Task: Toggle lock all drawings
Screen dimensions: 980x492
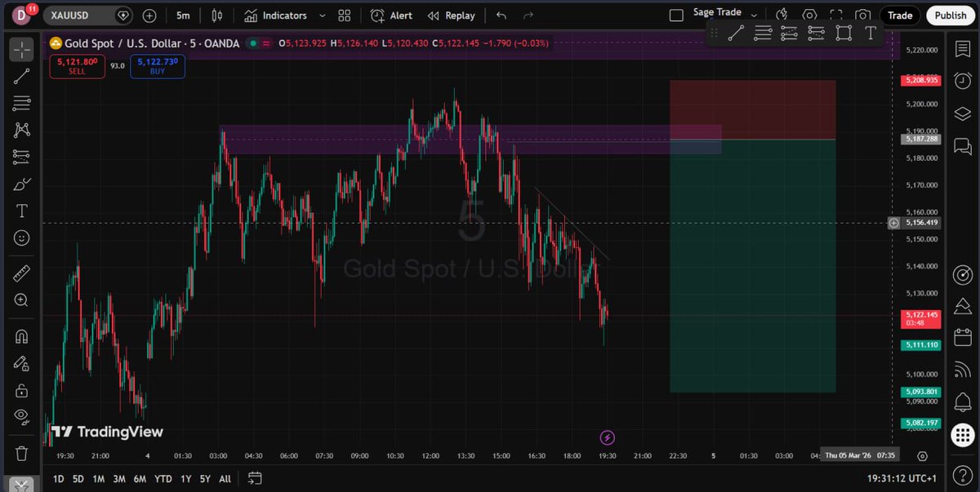Action: point(22,390)
